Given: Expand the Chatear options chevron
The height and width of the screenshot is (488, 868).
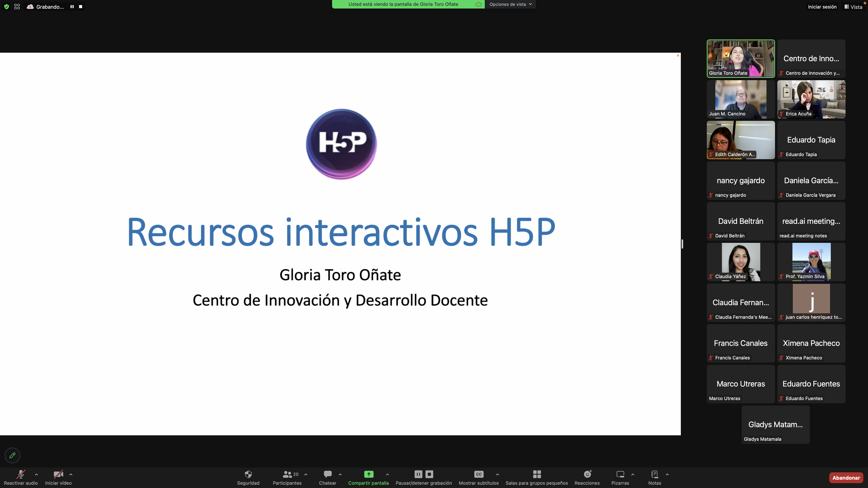Looking at the screenshot, I should [x=340, y=474].
